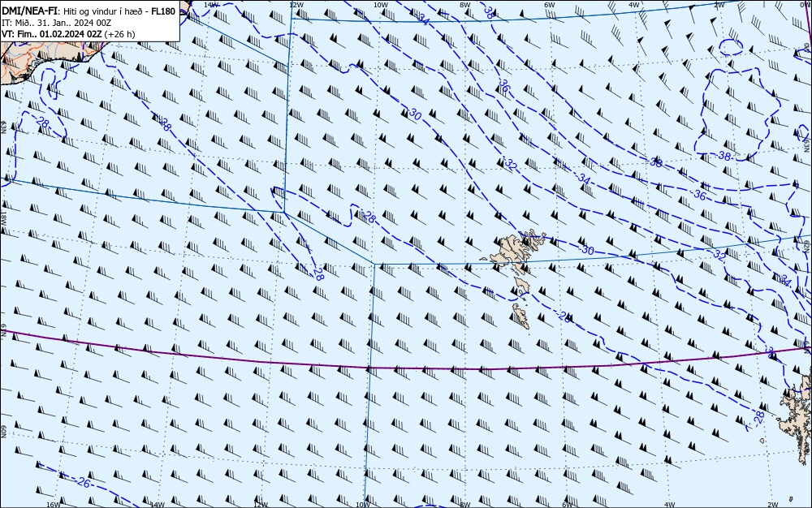Click the '4W' longitude label on the top edge

pos(633,5)
